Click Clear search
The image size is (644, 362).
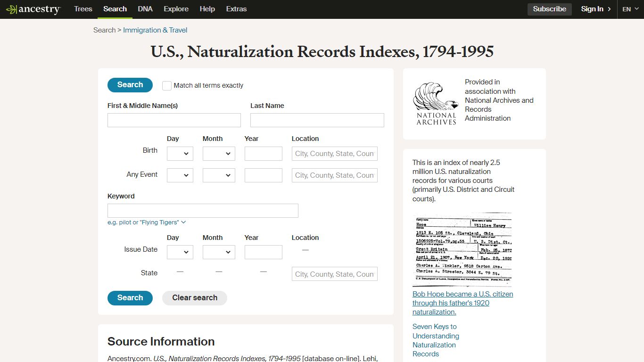click(x=195, y=298)
